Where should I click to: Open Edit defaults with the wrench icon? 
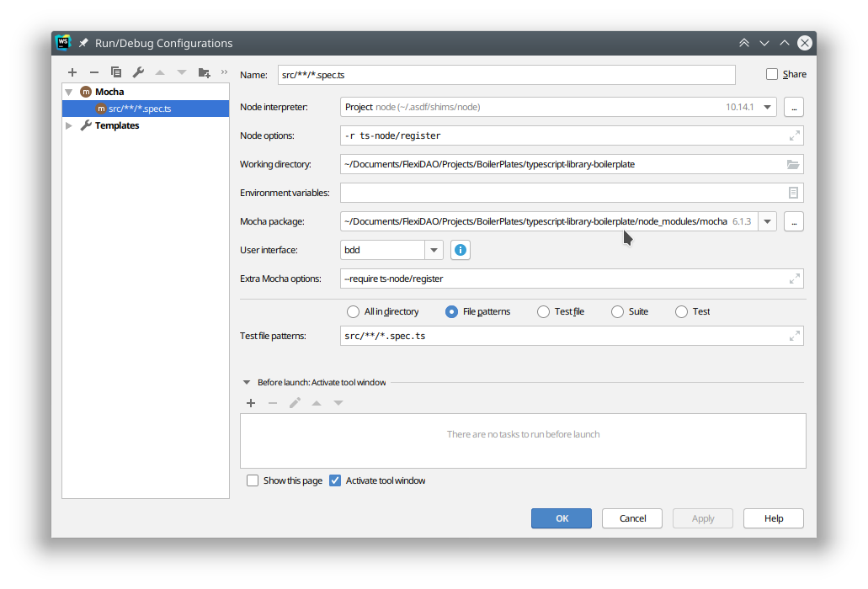[x=138, y=72]
